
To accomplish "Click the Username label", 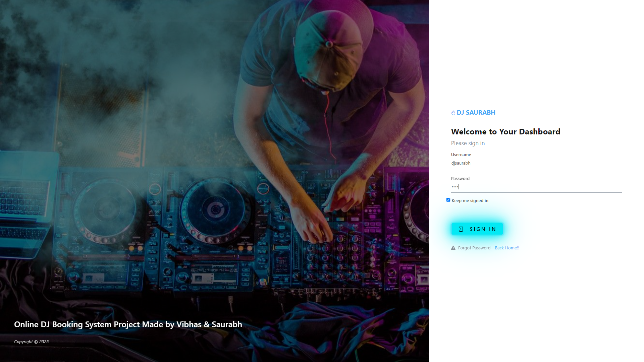I will 461,155.
